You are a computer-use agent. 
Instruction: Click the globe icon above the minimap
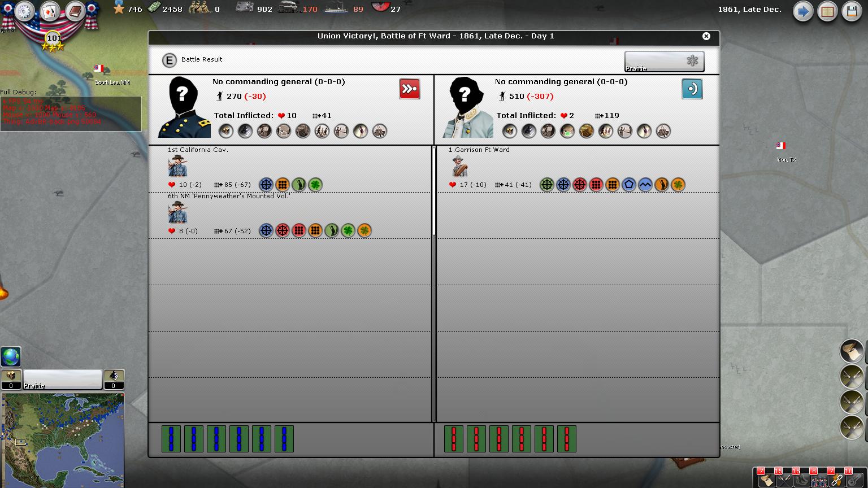[11, 357]
